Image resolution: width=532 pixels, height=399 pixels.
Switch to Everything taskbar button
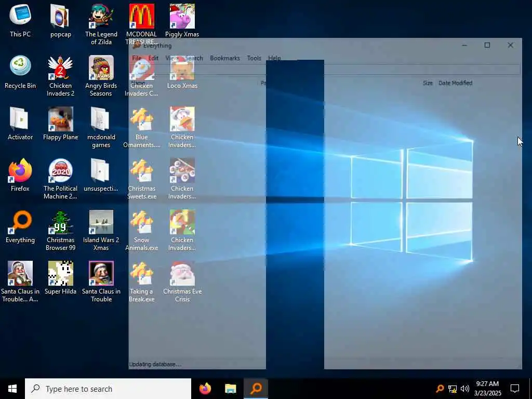(x=256, y=389)
